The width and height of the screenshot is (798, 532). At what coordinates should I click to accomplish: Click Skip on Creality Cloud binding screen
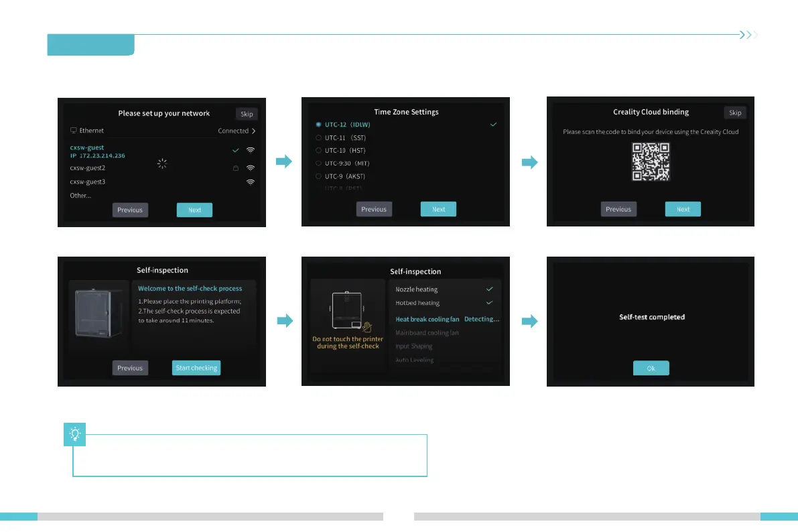[735, 113]
